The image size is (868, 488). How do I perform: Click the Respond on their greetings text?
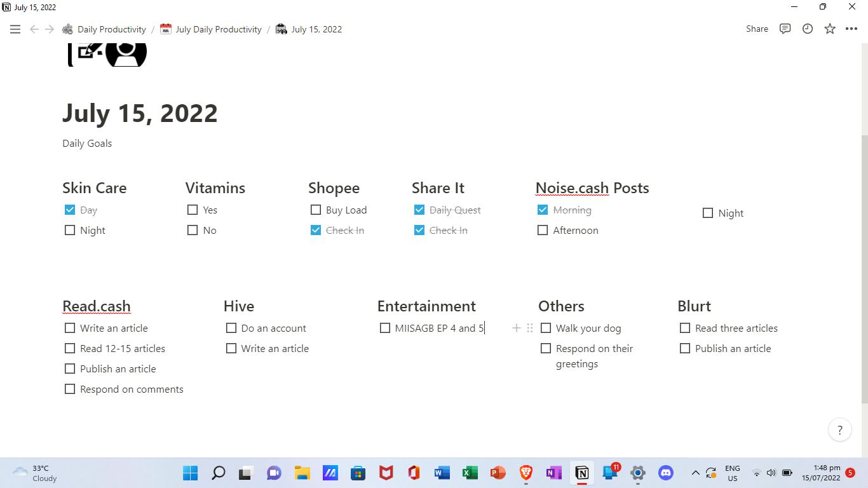[x=595, y=356]
